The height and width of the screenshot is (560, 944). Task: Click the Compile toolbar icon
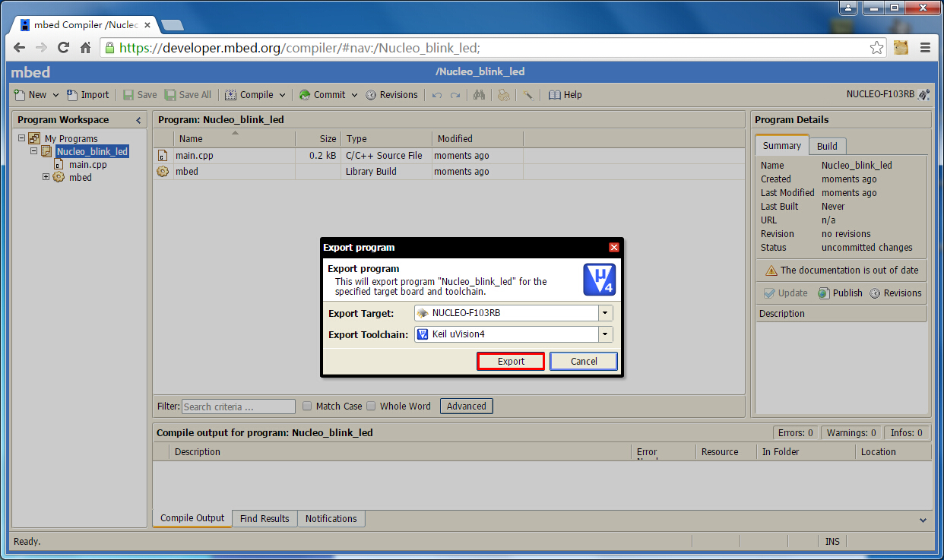(x=231, y=95)
